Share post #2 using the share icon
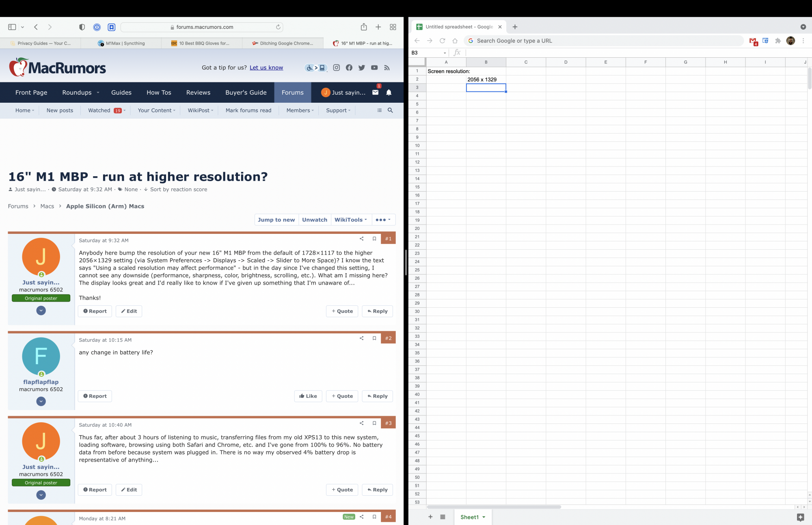Image resolution: width=812 pixels, height=525 pixels. click(361, 338)
